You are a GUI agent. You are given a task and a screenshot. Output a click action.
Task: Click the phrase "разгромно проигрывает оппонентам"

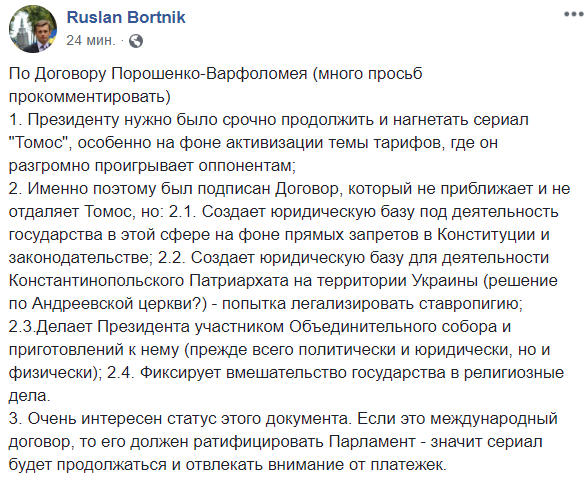point(150,165)
